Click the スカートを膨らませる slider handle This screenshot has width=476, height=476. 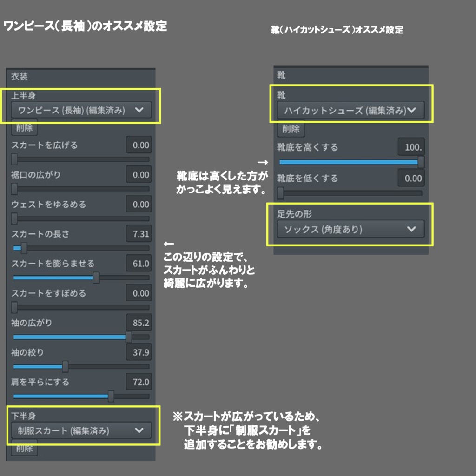pos(96,278)
